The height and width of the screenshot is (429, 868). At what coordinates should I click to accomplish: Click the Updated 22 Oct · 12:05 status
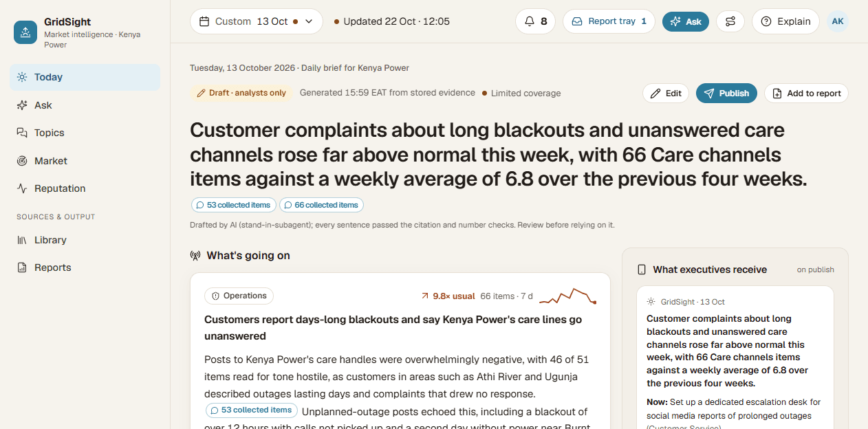tap(392, 21)
